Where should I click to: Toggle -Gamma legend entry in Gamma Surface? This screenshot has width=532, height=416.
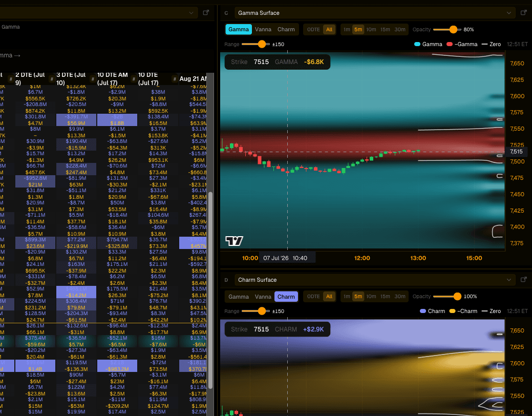coord(462,44)
